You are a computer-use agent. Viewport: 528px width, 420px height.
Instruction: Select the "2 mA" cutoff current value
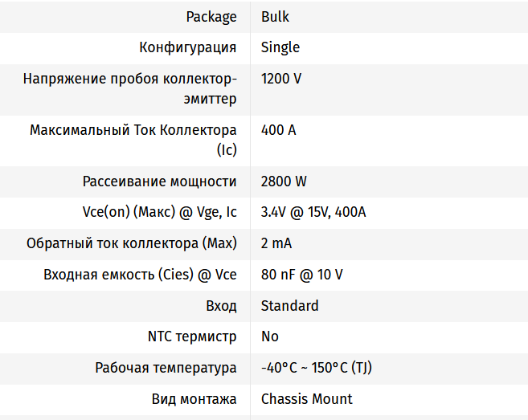(x=276, y=243)
